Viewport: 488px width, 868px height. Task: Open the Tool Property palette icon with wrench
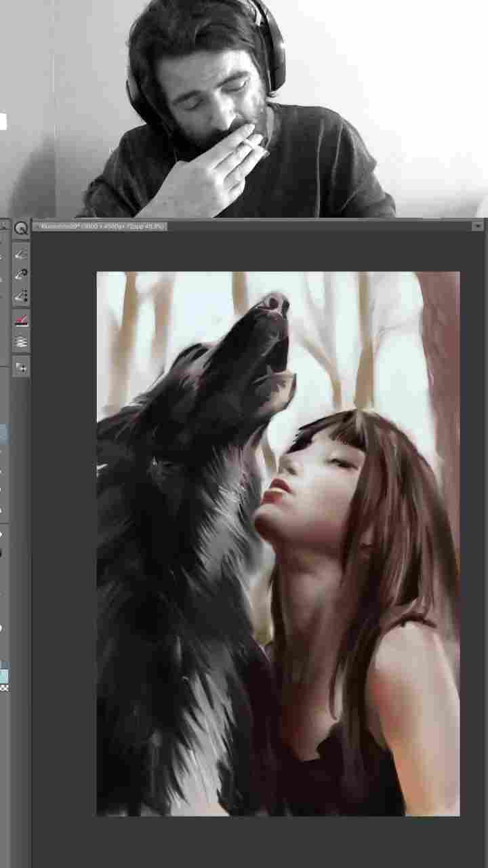(21, 275)
